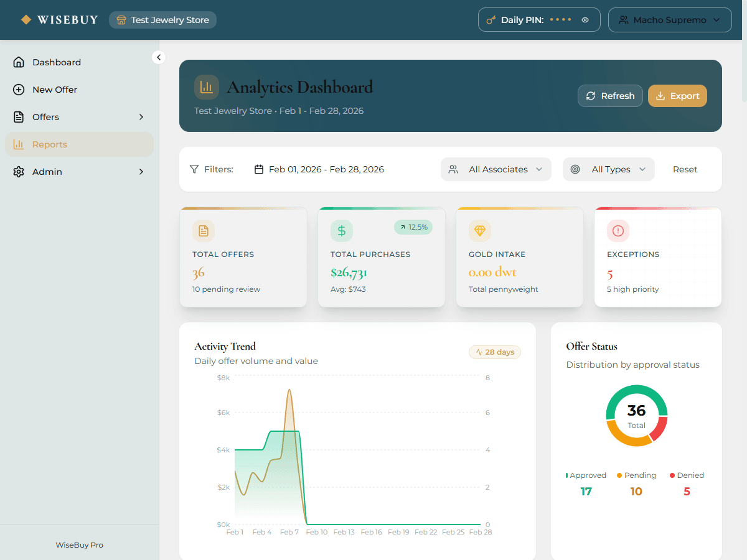Click the alert icon on Exceptions card
Viewport: 747px width, 560px height.
click(x=618, y=231)
